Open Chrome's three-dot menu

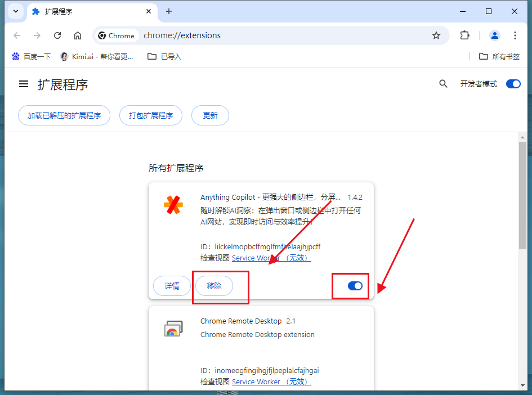click(x=515, y=35)
